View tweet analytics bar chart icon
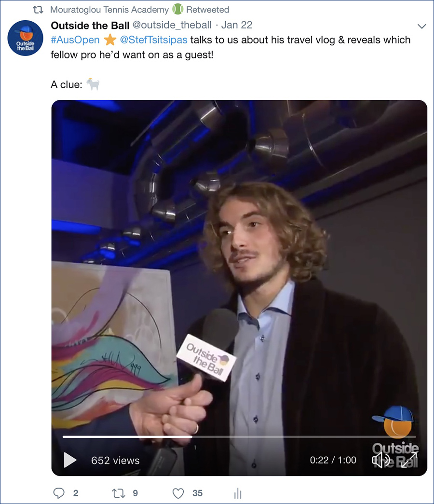Image resolution: width=434 pixels, height=504 pixels. (x=238, y=493)
